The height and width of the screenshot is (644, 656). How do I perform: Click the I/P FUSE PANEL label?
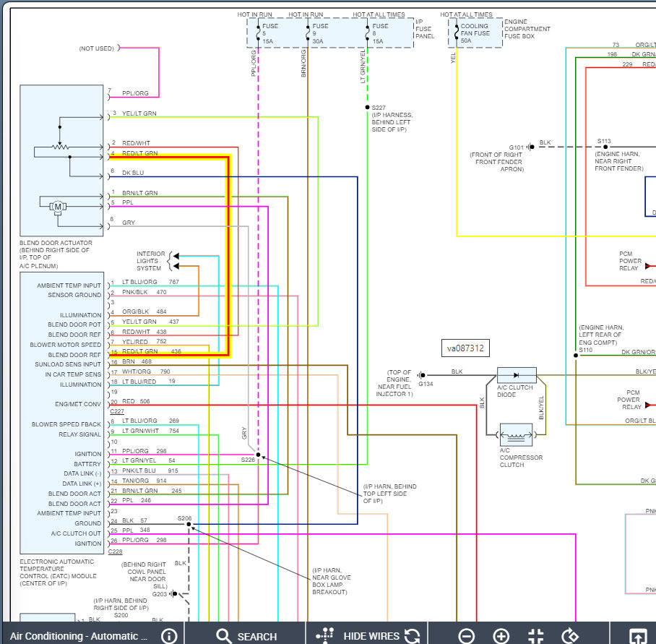coord(425,29)
